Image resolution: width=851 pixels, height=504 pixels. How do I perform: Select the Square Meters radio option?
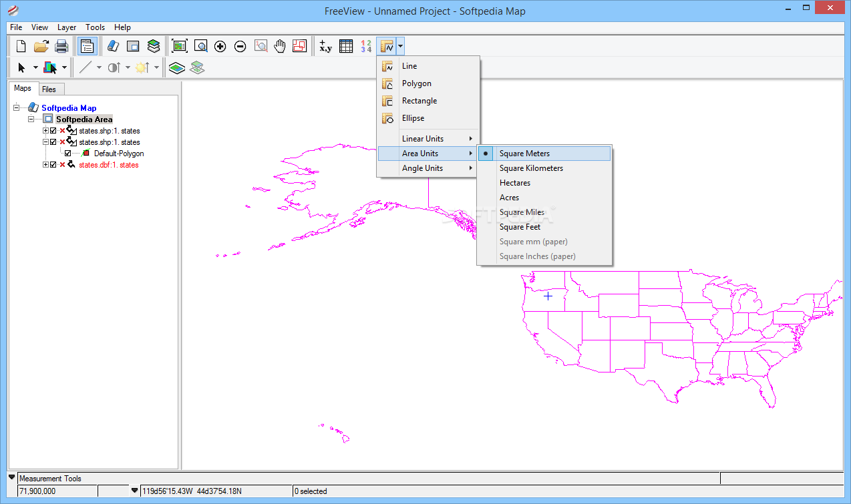pos(544,154)
